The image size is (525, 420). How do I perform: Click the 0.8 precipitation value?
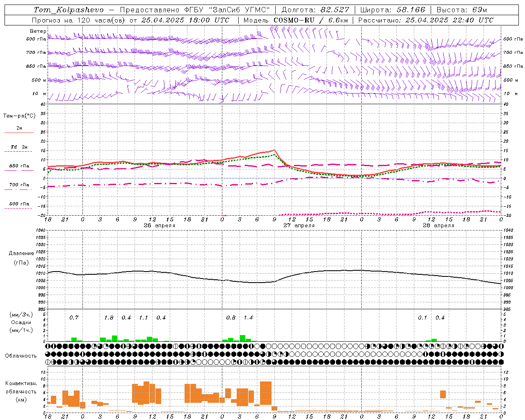tap(231, 317)
